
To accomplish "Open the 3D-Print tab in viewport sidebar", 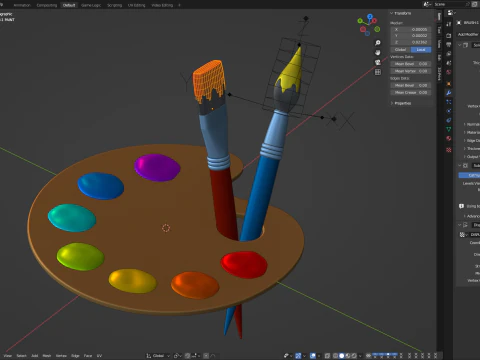I will [439, 74].
